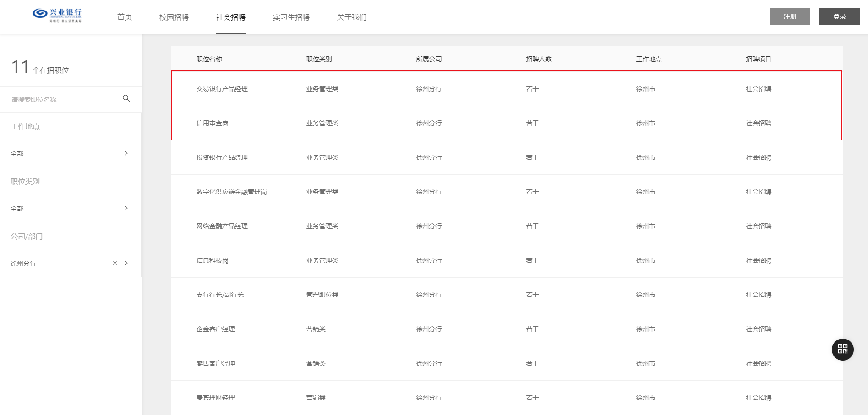Open the 关于我们 menu item

coord(352,17)
